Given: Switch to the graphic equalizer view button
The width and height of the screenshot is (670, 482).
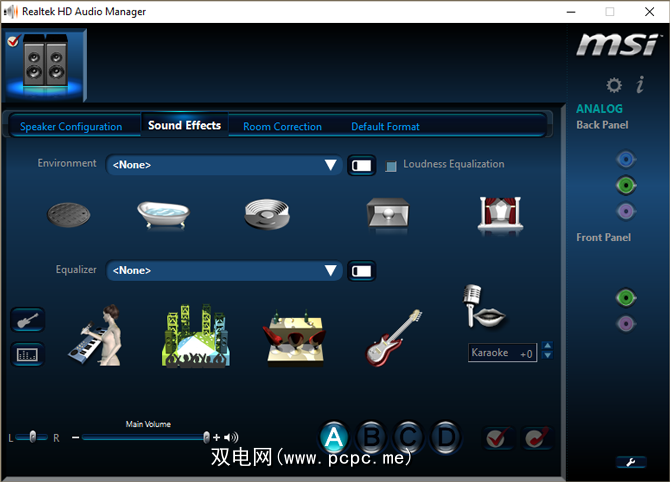Looking at the screenshot, I should pos(27,354).
